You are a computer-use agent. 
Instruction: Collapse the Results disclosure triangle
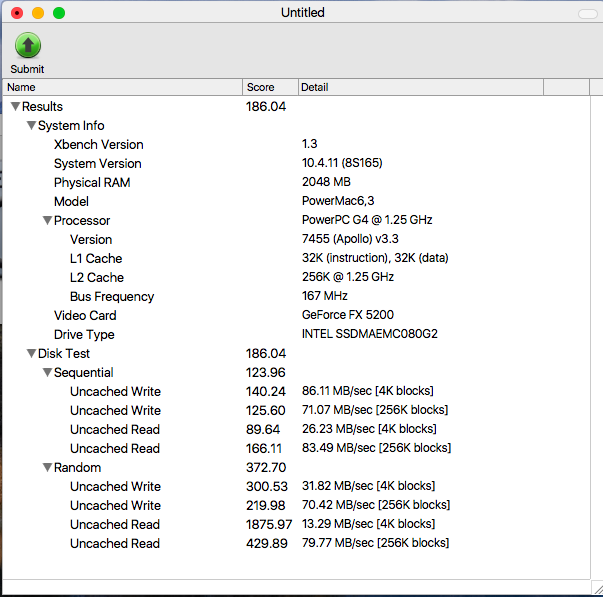(15, 107)
